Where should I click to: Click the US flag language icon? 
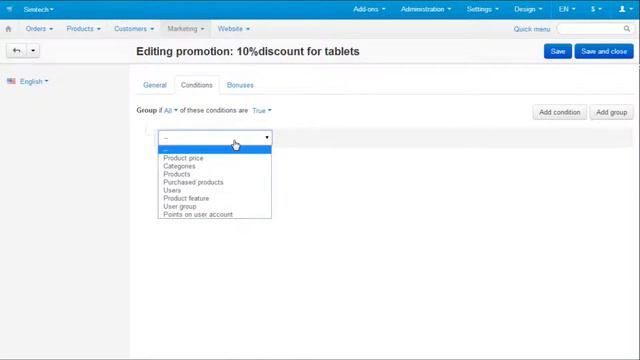point(11,81)
